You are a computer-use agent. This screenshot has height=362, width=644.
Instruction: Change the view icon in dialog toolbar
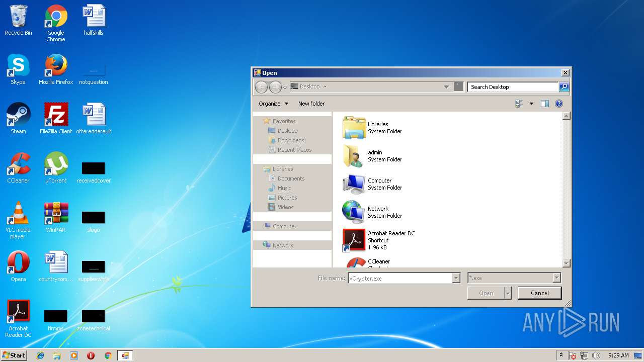519,104
